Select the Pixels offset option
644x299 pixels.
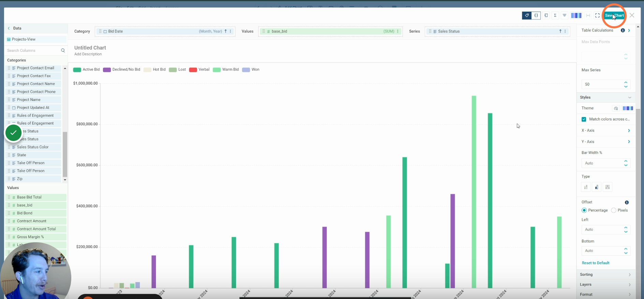click(614, 210)
